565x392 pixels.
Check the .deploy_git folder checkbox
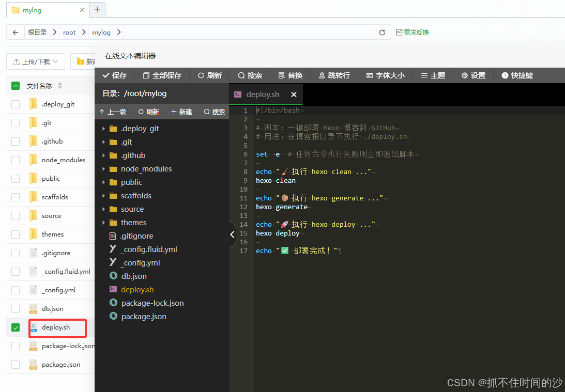click(16, 104)
